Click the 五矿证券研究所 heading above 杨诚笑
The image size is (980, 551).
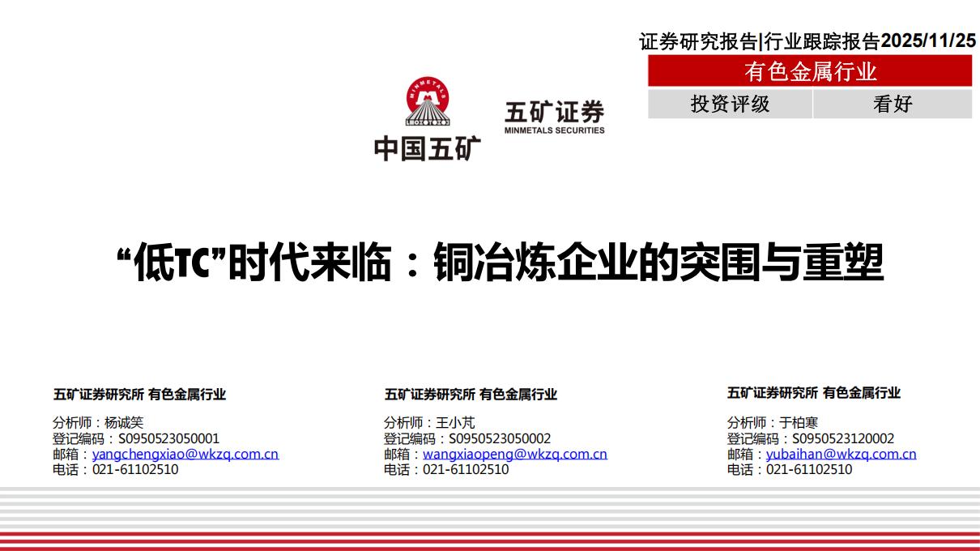coord(98,395)
